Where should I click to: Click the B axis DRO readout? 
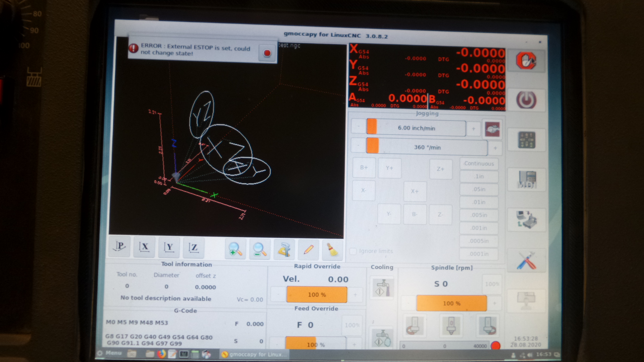(x=467, y=101)
